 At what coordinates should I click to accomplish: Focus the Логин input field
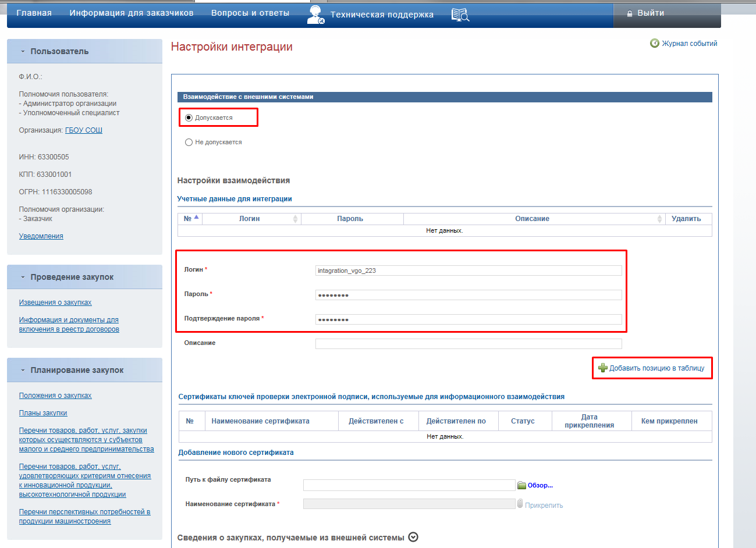[x=468, y=271]
